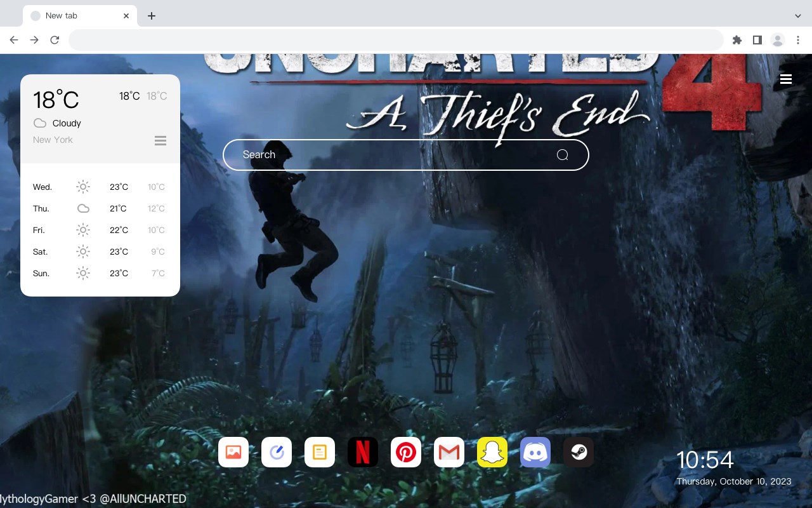Go forward using the browser forward arrow

tap(34, 40)
